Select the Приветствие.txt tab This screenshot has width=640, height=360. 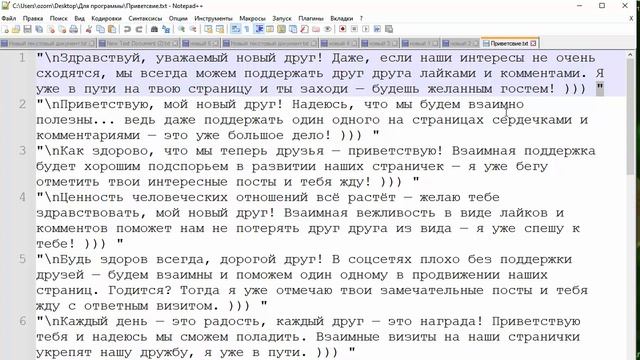point(509,43)
